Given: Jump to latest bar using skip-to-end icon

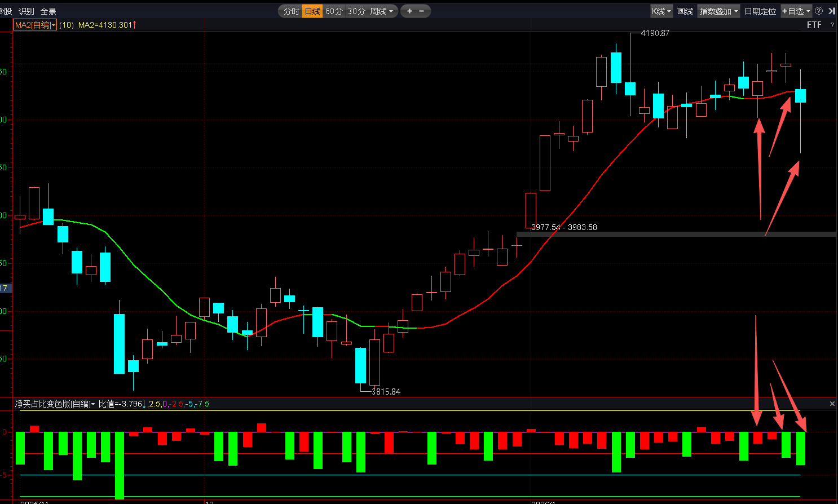Looking at the screenshot, I should 831,11.
